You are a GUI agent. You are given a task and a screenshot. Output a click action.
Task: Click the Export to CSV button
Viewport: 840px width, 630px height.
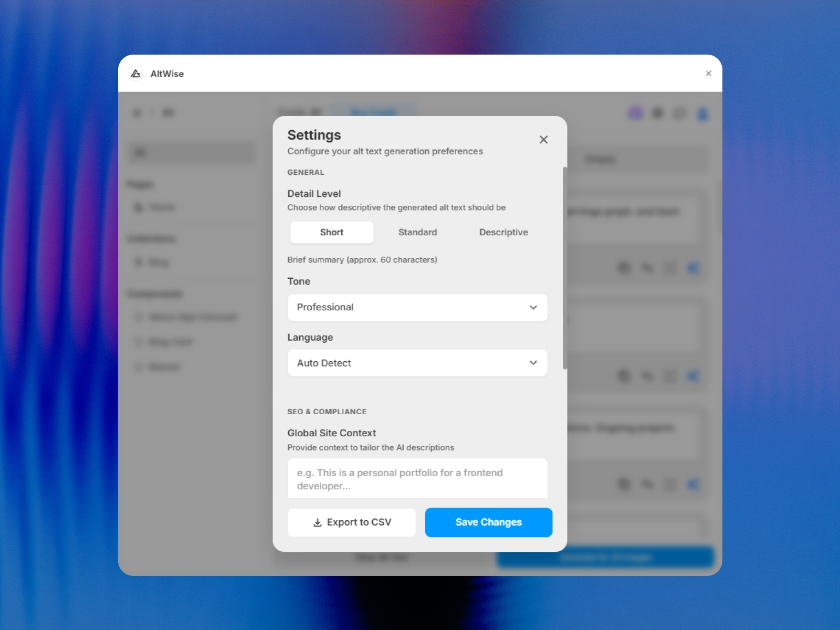tap(351, 522)
